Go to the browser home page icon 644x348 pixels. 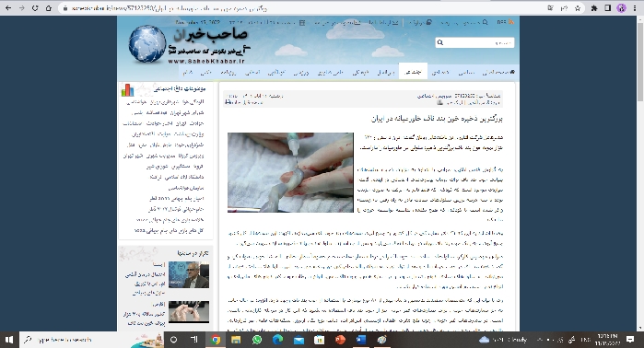point(49,8)
